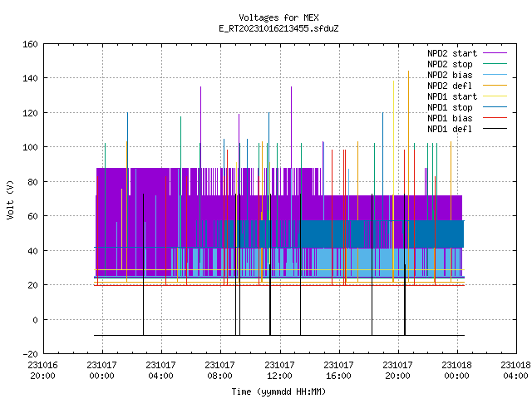Click the black NPD1 defl legend line
The image size is (532, 399).
[495, 129]
